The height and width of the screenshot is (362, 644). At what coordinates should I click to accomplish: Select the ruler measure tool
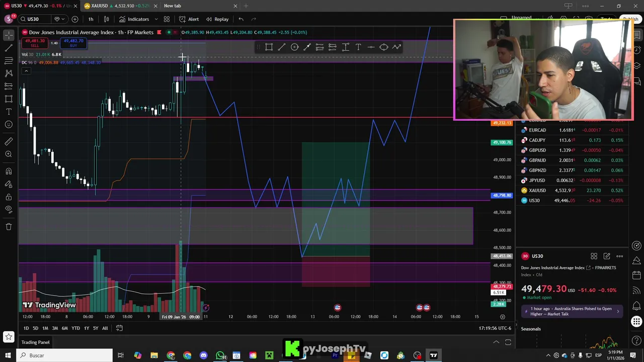click(x=9, y=141)
